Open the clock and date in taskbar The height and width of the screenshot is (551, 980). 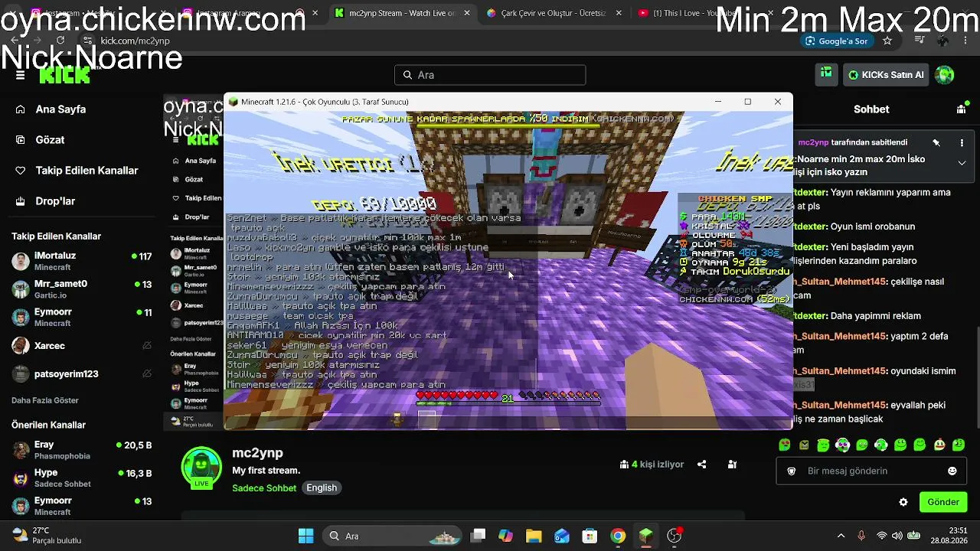tap(949, 536)
